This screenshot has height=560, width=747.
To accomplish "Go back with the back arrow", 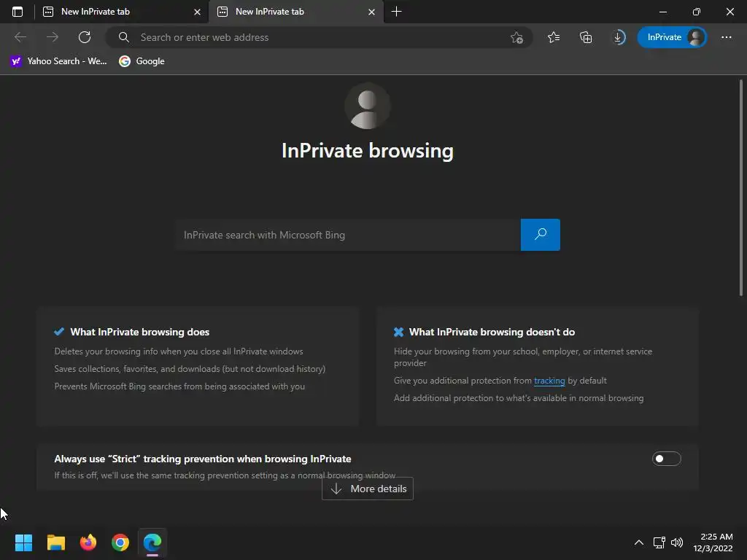I will [x=20, y=37].
